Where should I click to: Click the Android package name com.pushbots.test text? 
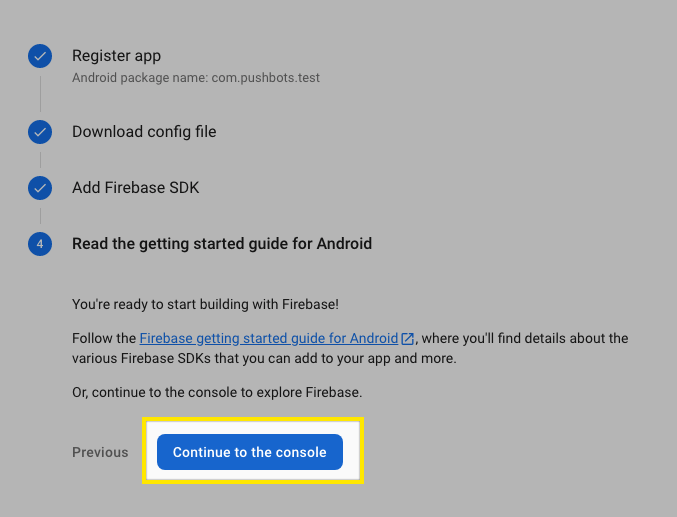pyautogui.click(x=196, y=78)
